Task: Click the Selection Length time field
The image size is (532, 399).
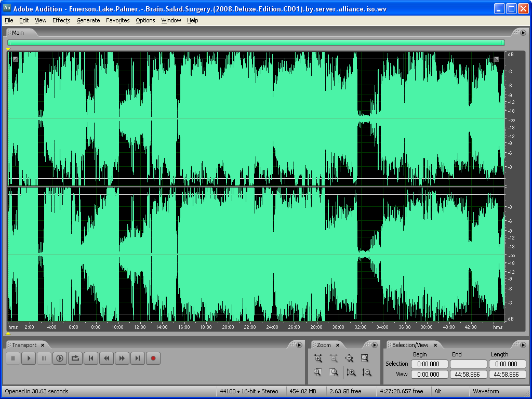Action: point(507,364)
